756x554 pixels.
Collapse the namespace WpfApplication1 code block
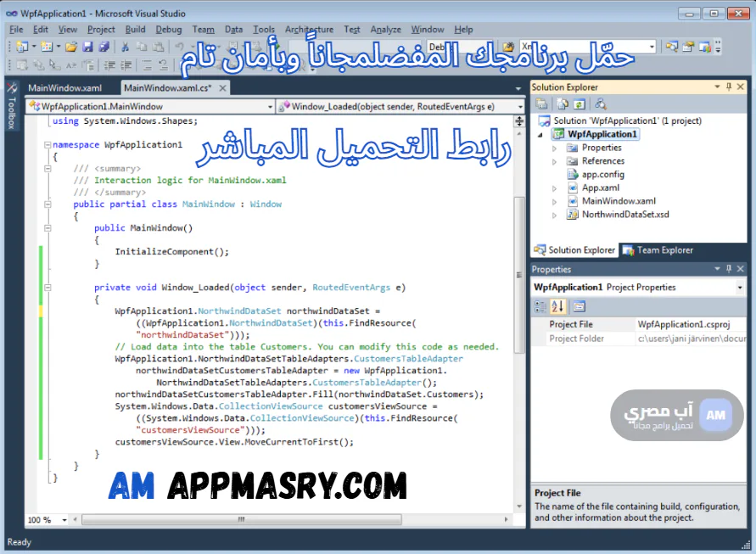(48, 144)
